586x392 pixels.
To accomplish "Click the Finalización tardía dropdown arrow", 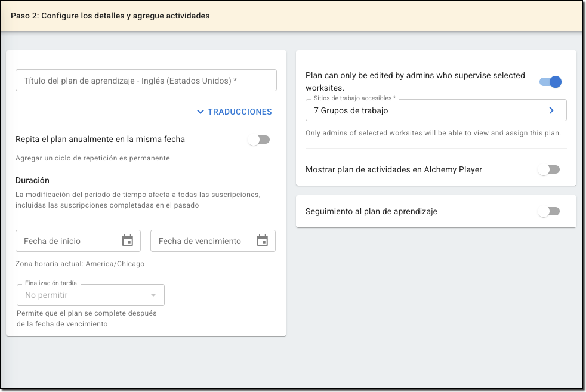I will click(x=153, y=295).
